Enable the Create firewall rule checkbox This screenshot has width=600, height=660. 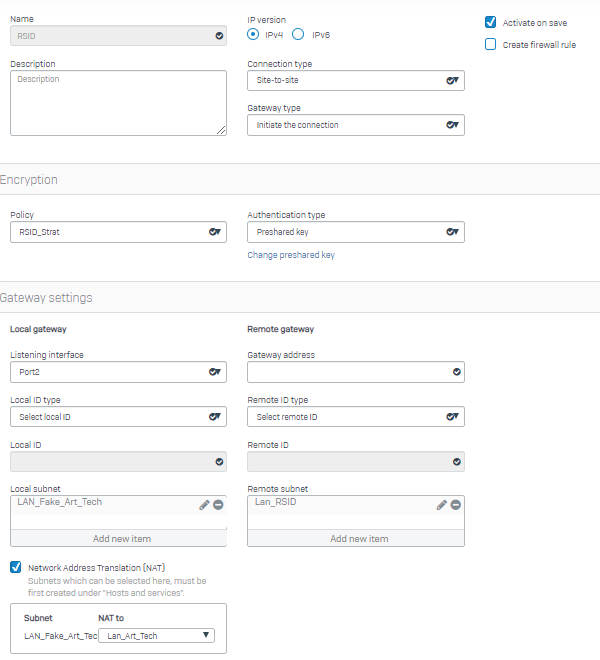491,44
